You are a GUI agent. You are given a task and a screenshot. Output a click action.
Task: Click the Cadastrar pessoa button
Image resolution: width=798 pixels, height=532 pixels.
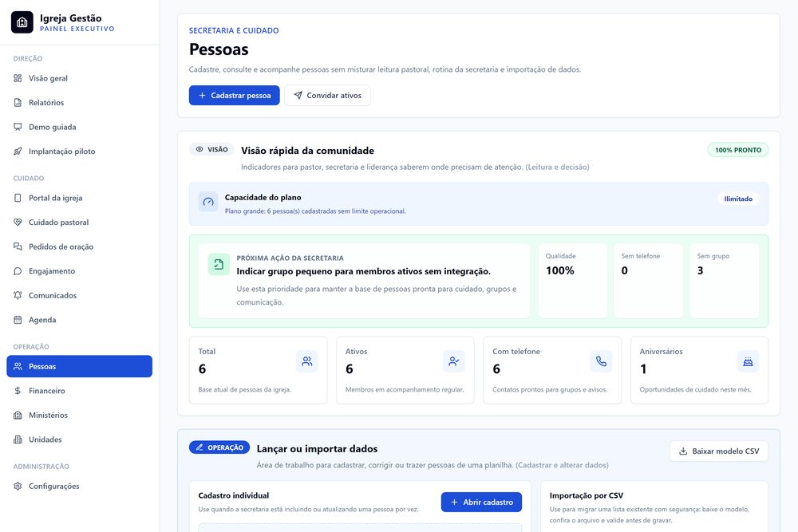click(234, 95)
